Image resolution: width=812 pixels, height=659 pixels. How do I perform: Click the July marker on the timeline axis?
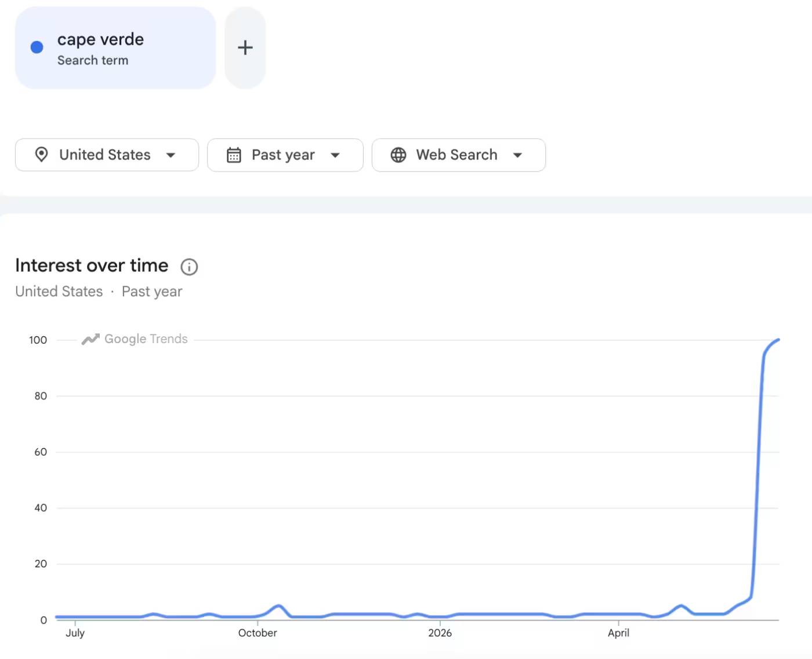click(75, 633)
